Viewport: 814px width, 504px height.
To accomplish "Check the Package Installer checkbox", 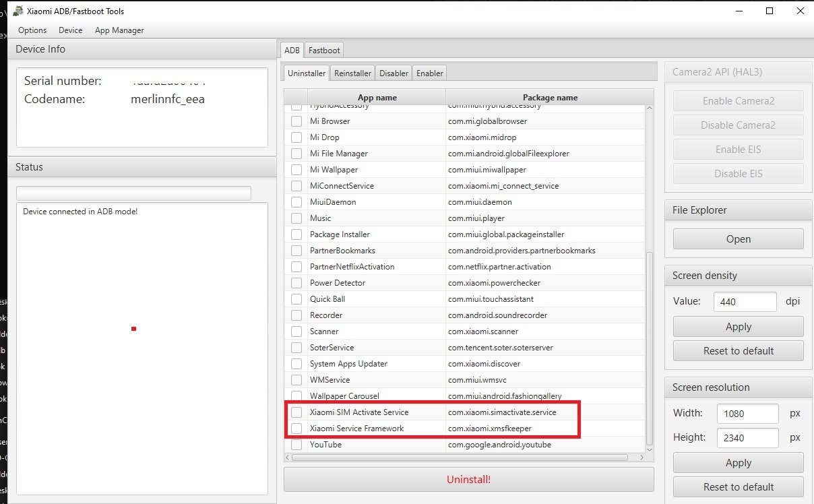I will click(296, 234).
